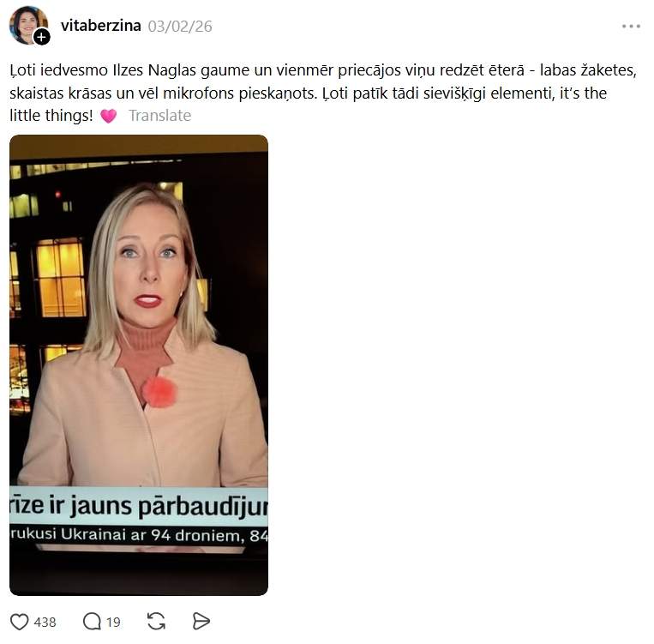The height and width of the screenshot is (644, 654).
Task: Repost using the circular arrows icon
Action: coord(156,621)
